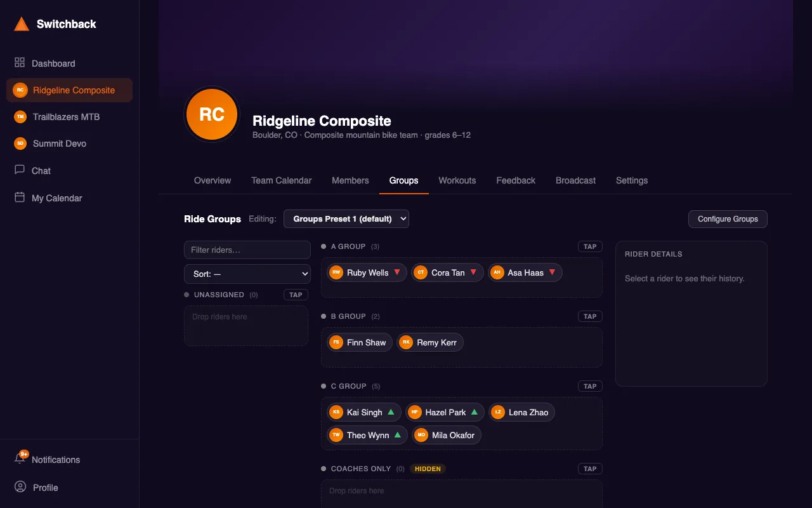The height and width of the screenshot is (508, 812).
Task: Open the Groups Preset 1 dropdown
Action: click(x=346, y=218)
